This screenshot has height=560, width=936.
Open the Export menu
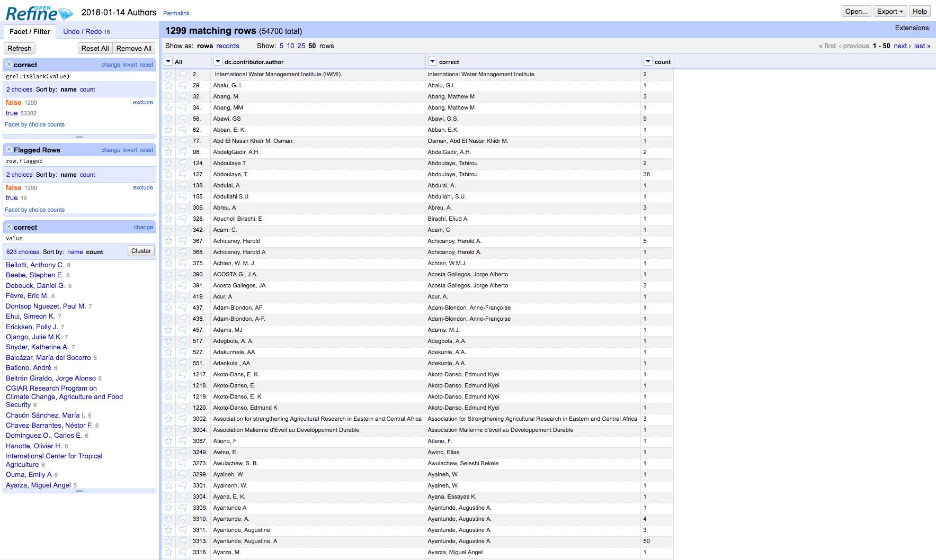890,11
